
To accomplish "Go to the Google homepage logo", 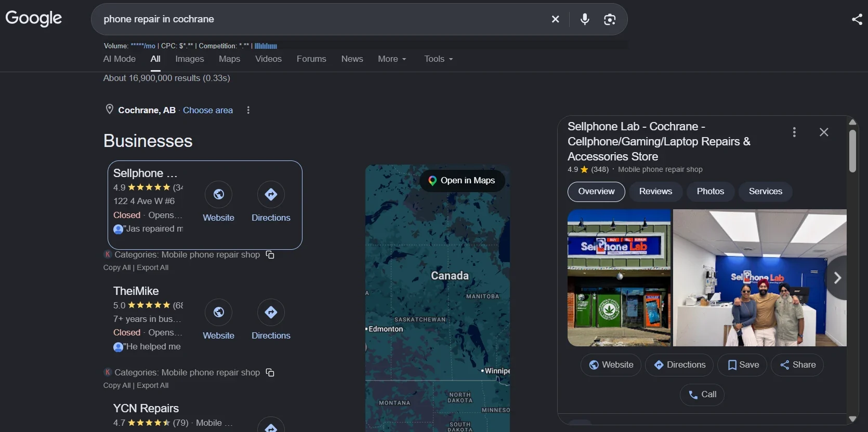I will (x=34, y=18).
